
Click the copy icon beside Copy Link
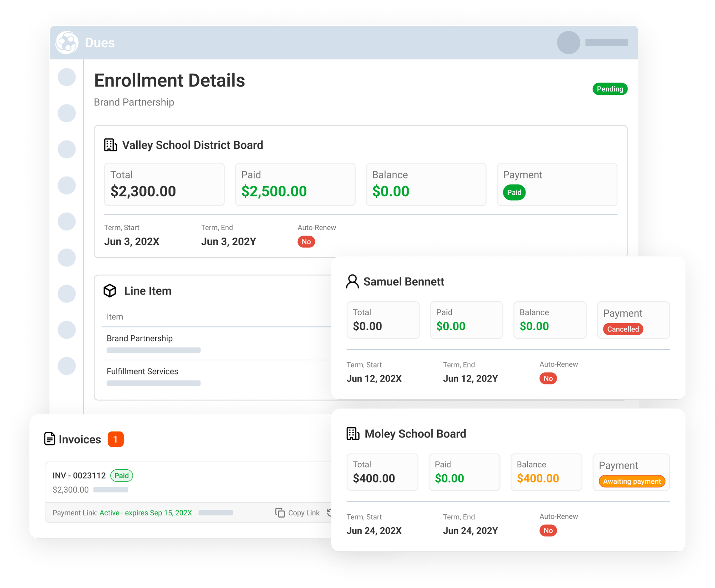(x=280, y=513)
